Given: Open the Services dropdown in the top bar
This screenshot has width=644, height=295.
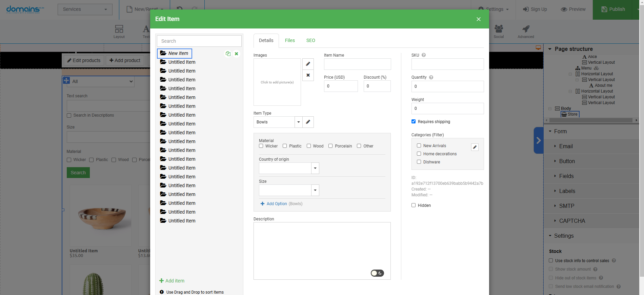Looking at the screenshot, I should pyautogui.click(x=85, y=9).
